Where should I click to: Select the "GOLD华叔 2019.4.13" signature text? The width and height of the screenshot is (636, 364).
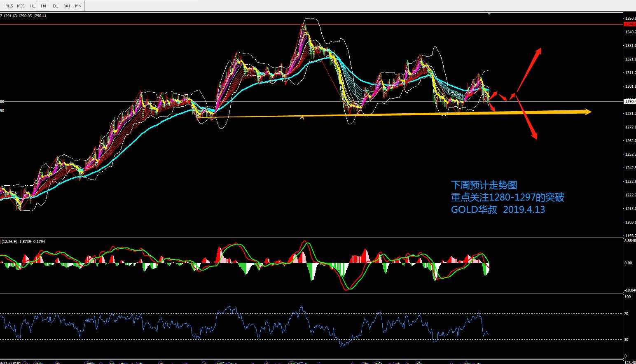(x=498, y=210)
